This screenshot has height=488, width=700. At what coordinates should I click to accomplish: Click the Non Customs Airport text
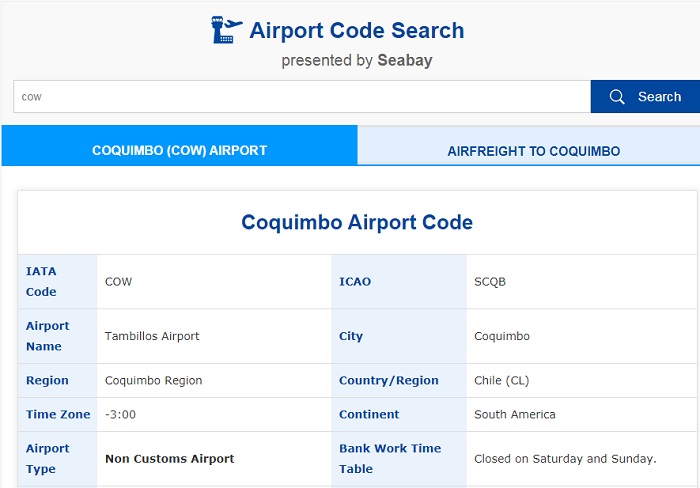(x=170, y=459)
